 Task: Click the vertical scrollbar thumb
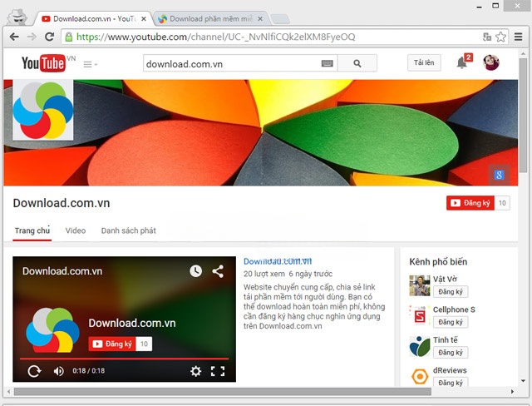tap(523, 116)
